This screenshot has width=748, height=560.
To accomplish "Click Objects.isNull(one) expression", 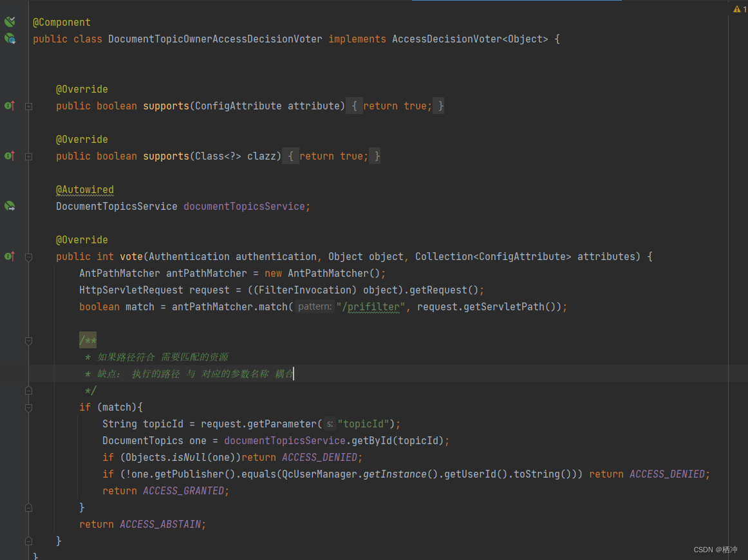I will 180,457.
